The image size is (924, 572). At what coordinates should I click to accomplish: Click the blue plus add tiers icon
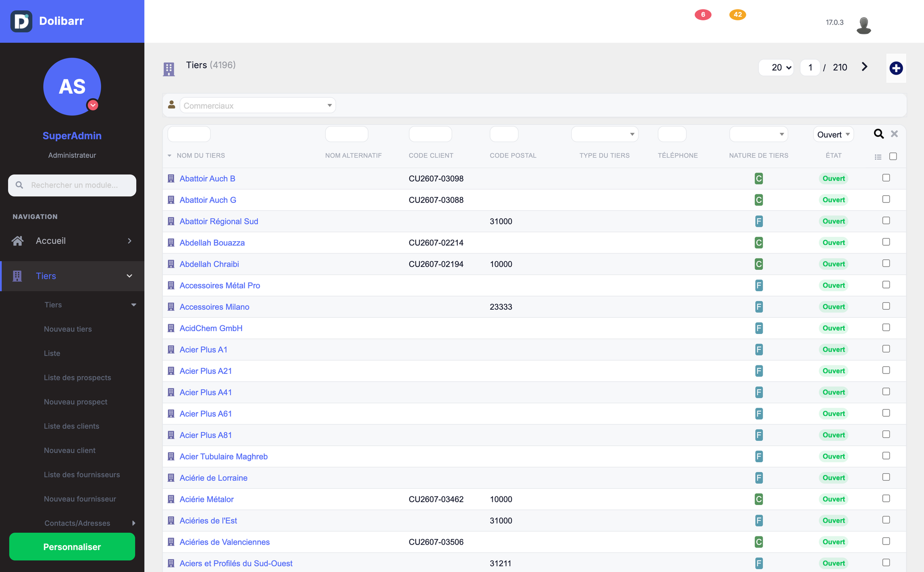[896, 68]
